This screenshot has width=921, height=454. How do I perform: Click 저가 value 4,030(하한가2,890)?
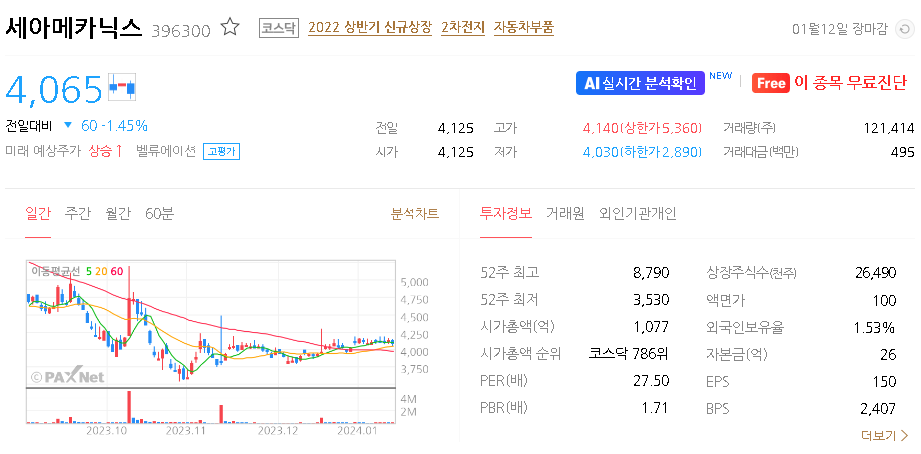(x=643, y=153)
